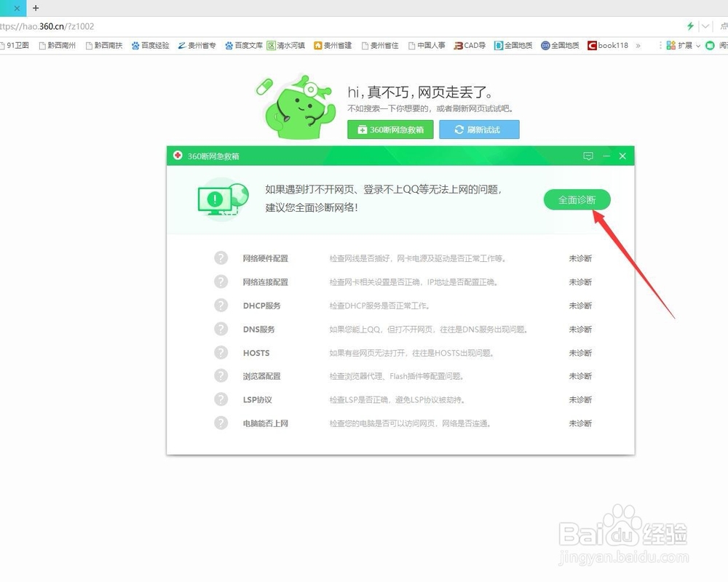Image resolution: width=728 pixels, height=582 pixels.
Task: Open the 百度文库 bookmark
Action: (x=243, y=45)
